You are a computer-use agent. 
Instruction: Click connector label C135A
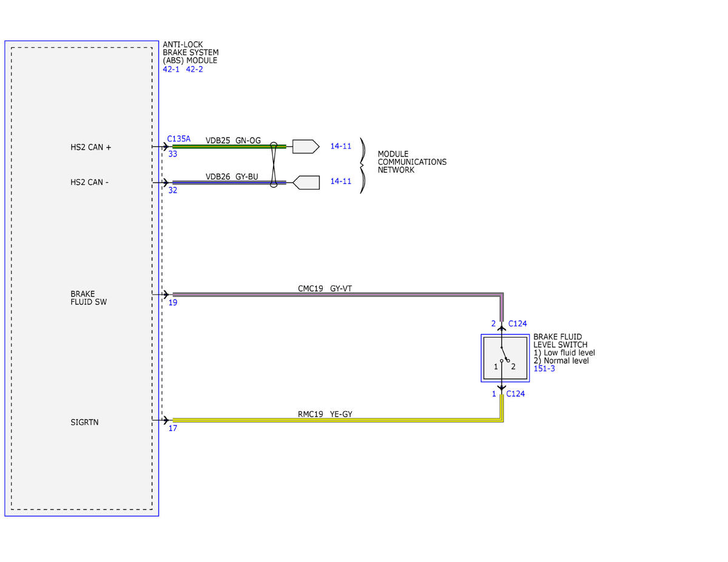coord(179,139)
